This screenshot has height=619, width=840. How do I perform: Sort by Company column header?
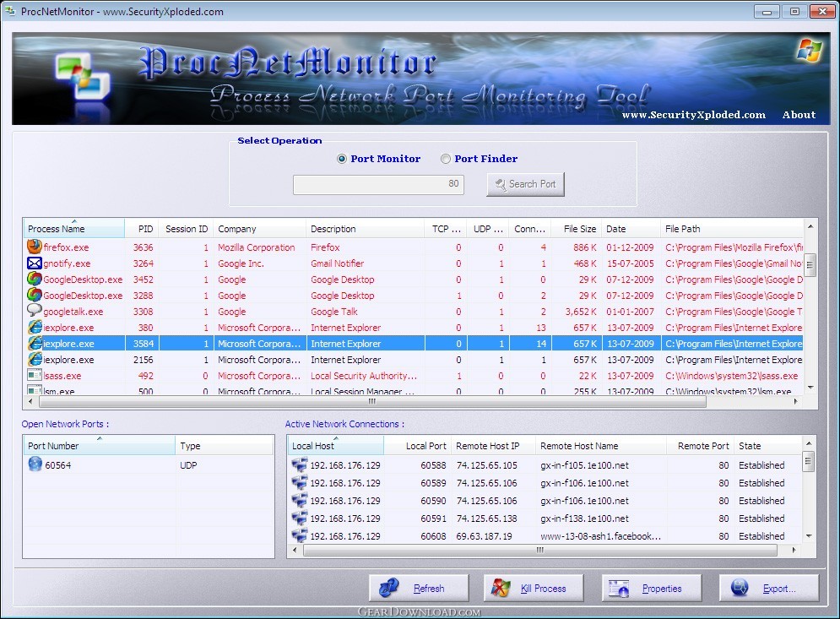(259, 229)
